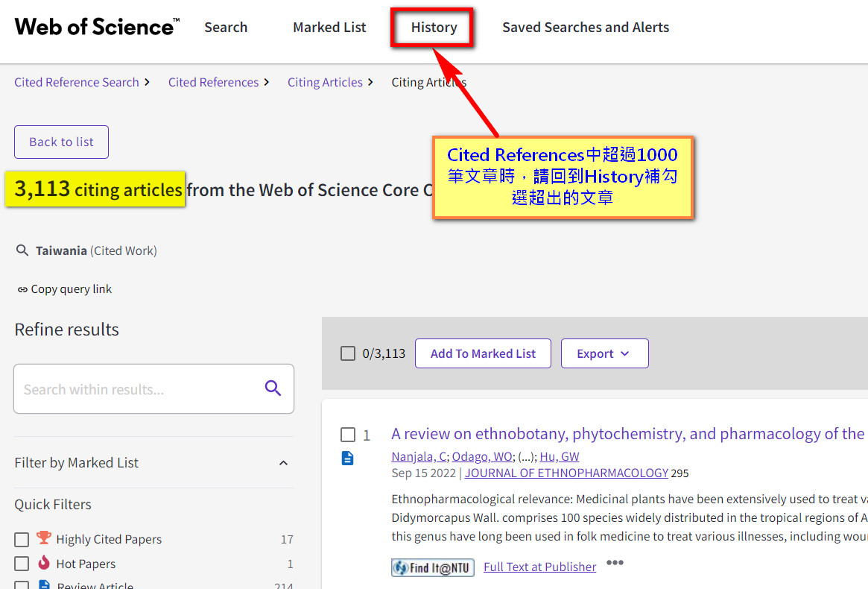Enable the Highly Cited Papers filter
Viewport: 868px width, 589px height.
coord(22,539)
